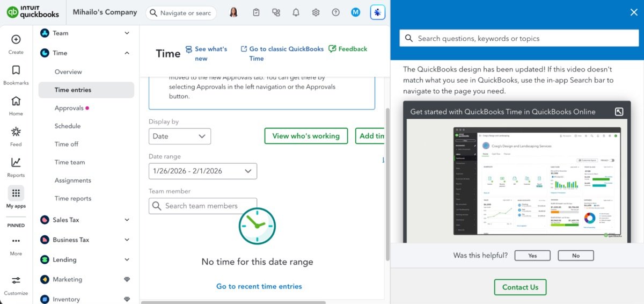Open Reports chart icon in left rail
The width and height of the screenshot is (644, 304).
tap(16, 162)
